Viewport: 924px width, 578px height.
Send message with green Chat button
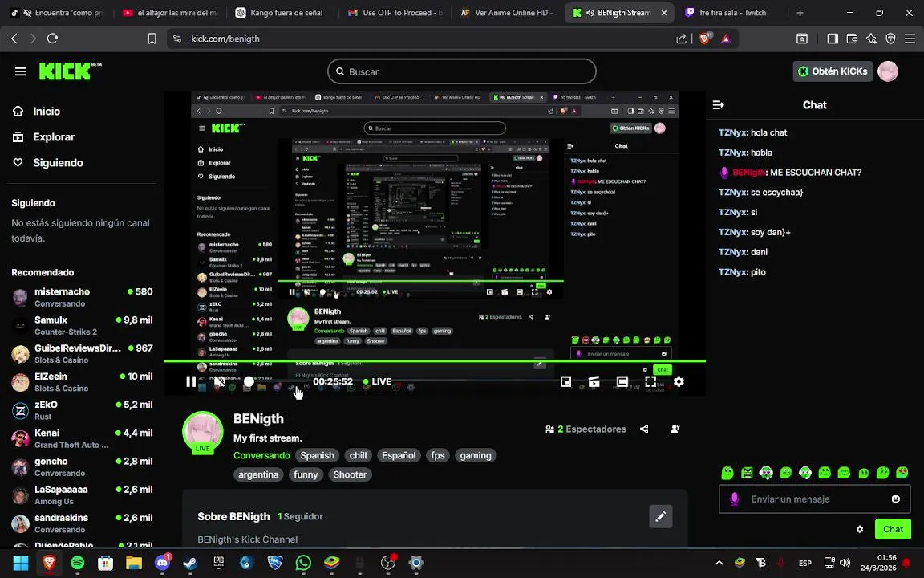click(x=893, y=529)
